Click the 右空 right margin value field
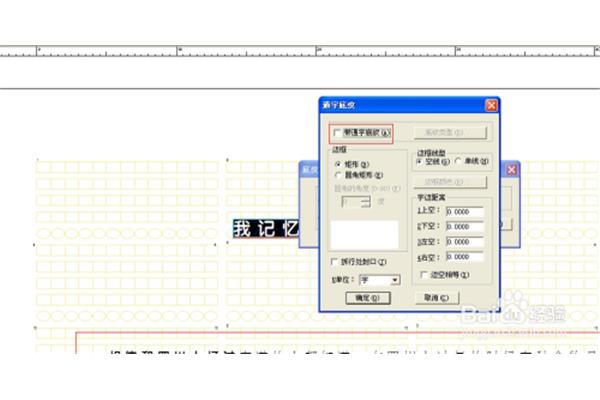600x400 pixels. click(465, 257)
